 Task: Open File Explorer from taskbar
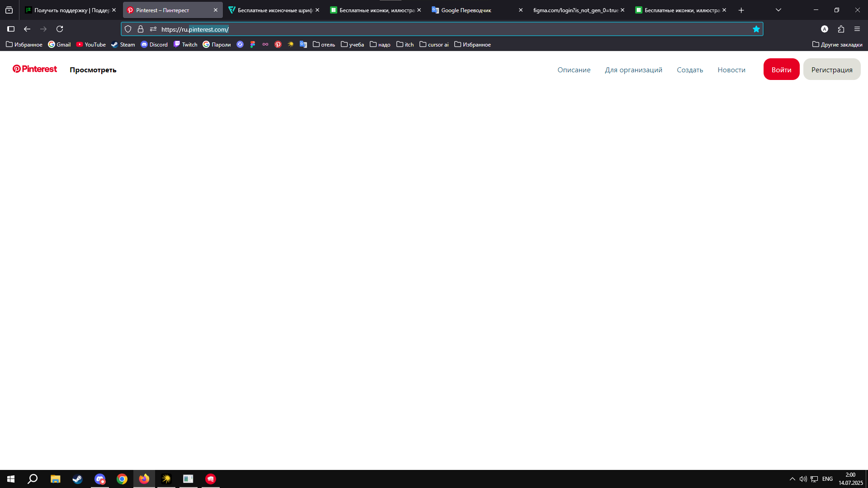(55, 479)
